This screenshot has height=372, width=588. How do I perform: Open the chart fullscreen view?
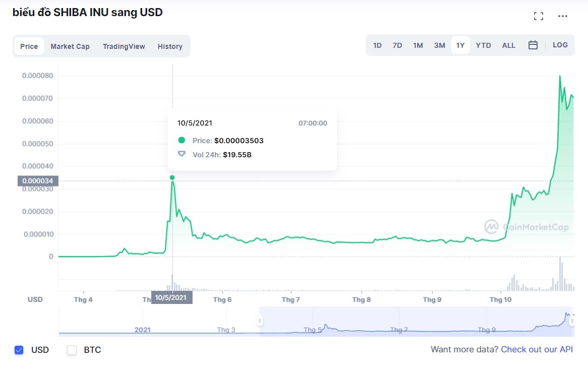click(538, 16)
